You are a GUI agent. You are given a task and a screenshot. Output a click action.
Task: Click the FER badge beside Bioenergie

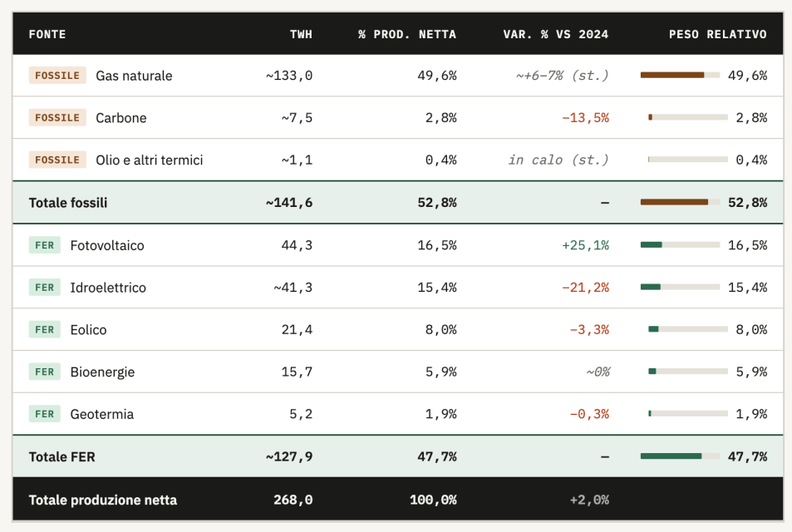45,372
